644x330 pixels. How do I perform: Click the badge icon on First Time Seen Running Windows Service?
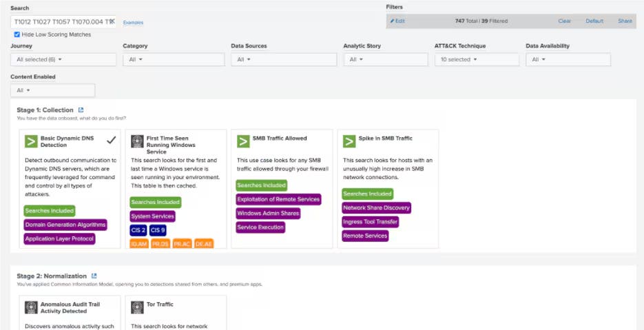tap(137, 141)
